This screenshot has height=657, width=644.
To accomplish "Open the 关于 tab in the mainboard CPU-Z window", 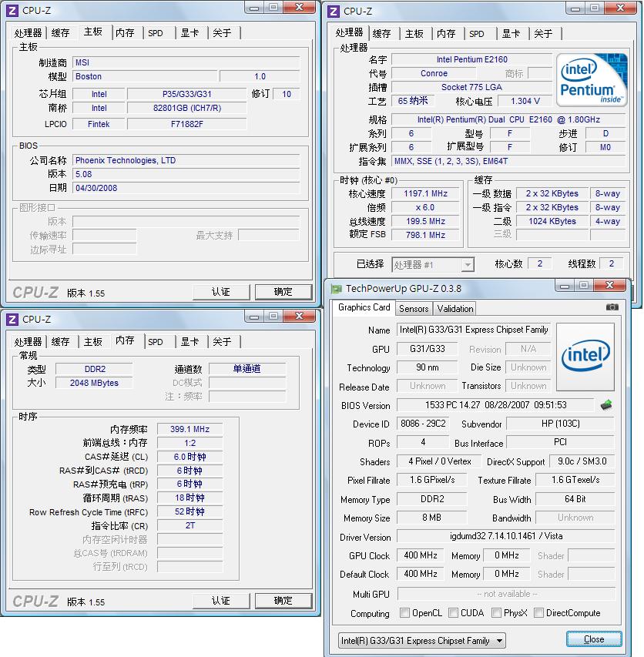I will 222,32.
